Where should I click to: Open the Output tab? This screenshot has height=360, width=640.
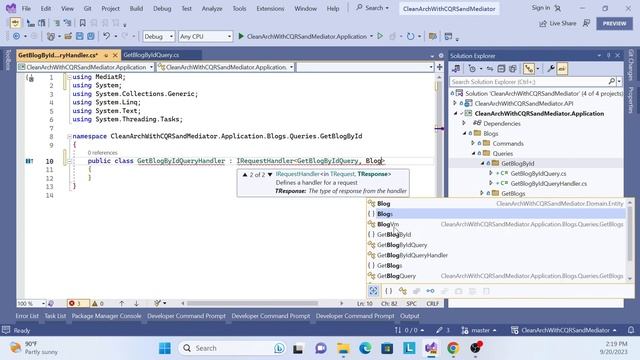[409, 316]
